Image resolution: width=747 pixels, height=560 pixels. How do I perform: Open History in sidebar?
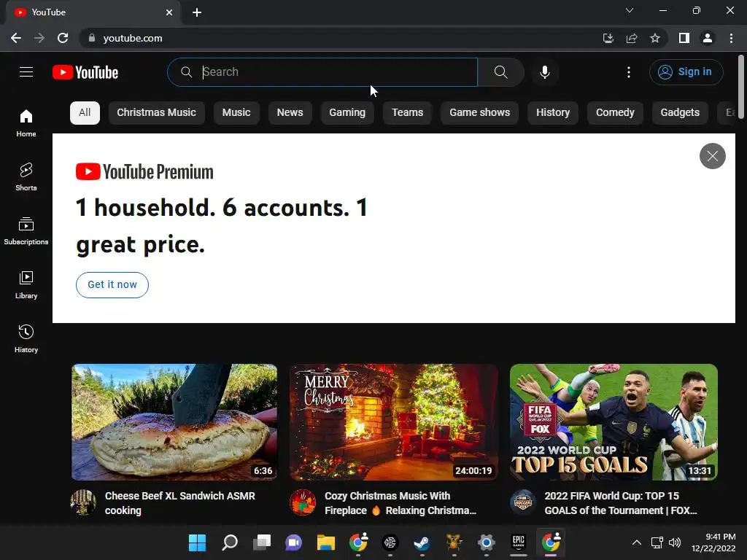[26, 338]
